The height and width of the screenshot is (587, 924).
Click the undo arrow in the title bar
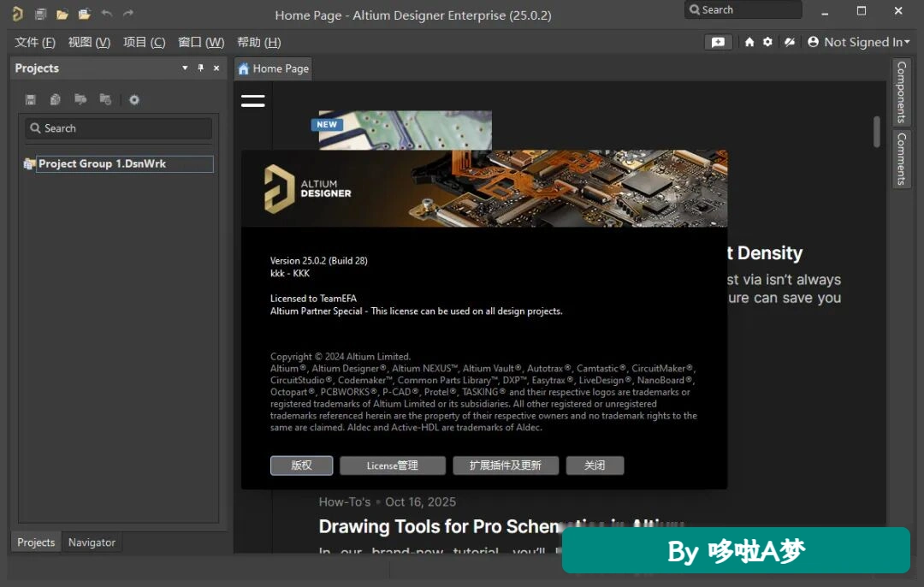107,14
